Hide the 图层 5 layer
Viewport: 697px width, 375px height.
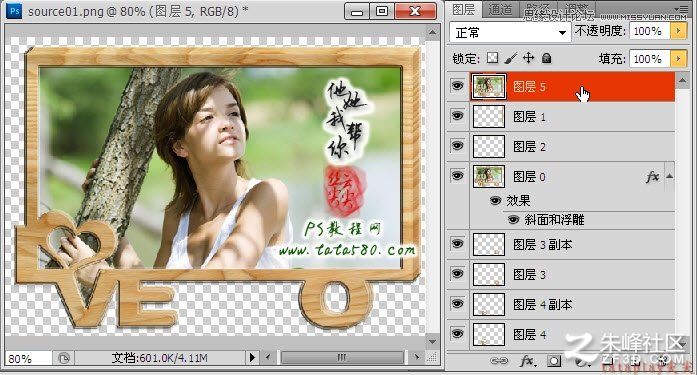[457, 85]
